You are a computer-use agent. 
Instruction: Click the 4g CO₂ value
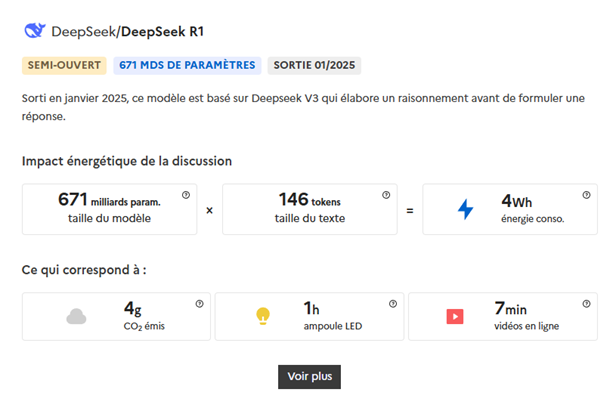click(x=133, y=308)
